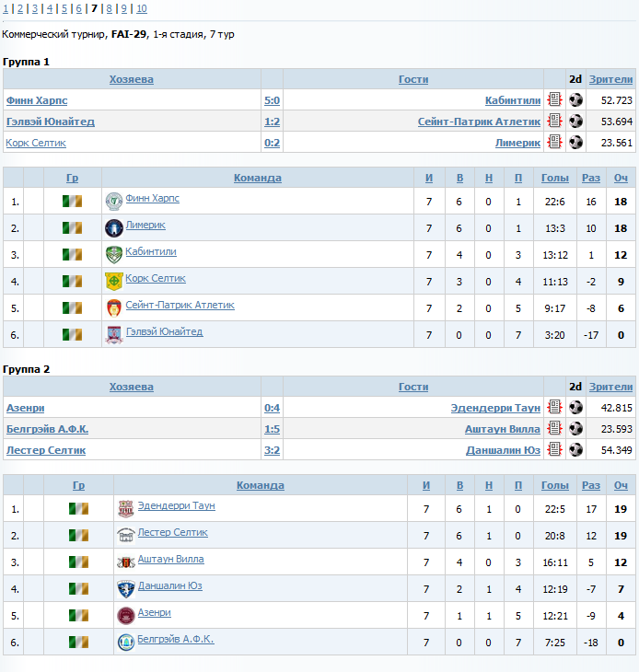Click Даншалин Юз club crest
The image size is (639, 672).
click(126, 589)
